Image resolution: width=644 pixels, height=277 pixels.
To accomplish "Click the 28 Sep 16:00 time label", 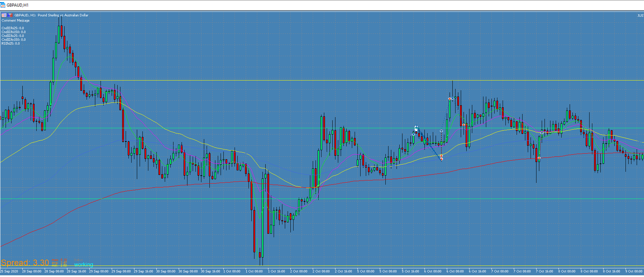I will 76,271.
